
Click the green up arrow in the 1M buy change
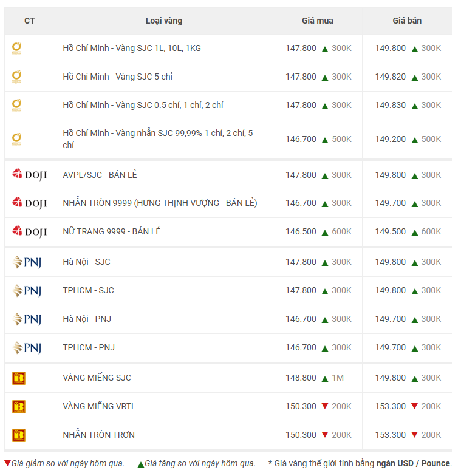[325, 378]
